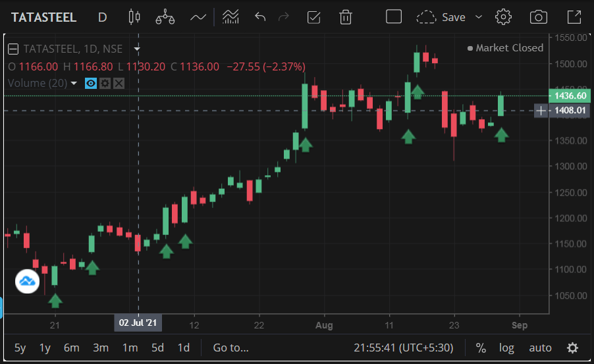Select the 3m time range
Screen dimensions: 594x364
point(100,348)
